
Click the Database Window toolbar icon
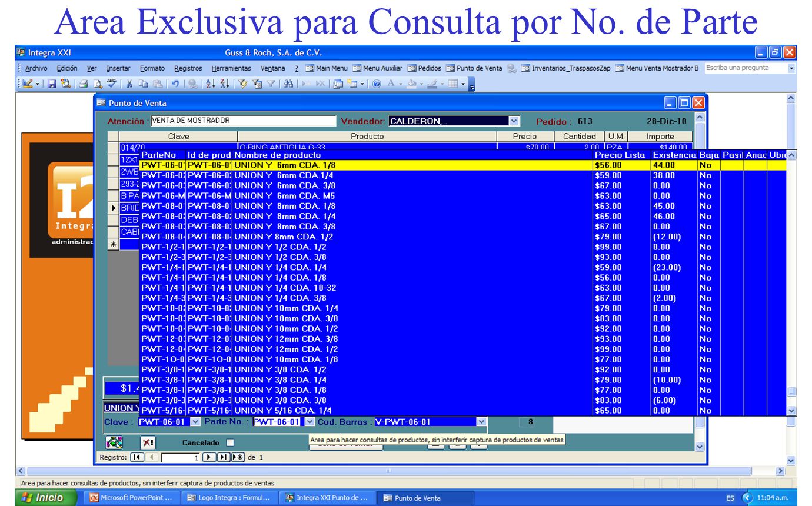339,85
